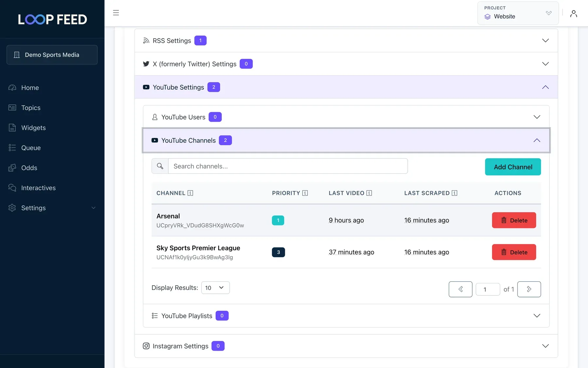
Task: Click the Search channels input field
Action: click(x=288, y=166)
